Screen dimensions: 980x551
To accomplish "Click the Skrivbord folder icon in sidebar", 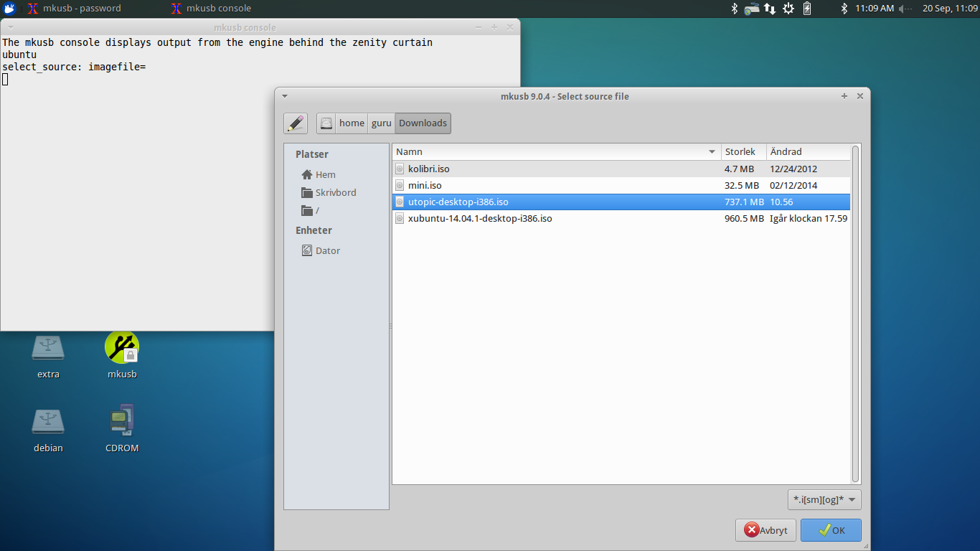I will 307,193.
